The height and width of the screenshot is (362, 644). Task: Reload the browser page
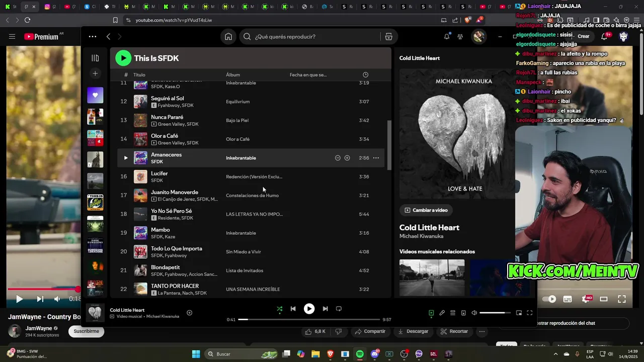pyautogui.click(x=27, y=20)
